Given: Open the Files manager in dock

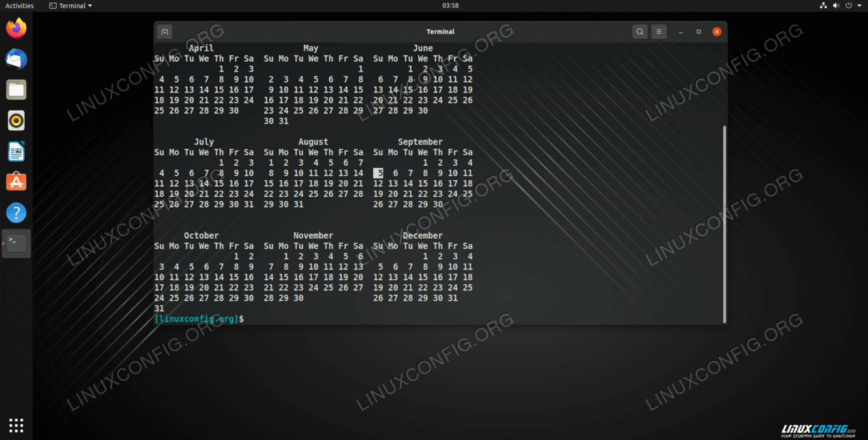Looking at the screenshot, I should coord(16,90).
